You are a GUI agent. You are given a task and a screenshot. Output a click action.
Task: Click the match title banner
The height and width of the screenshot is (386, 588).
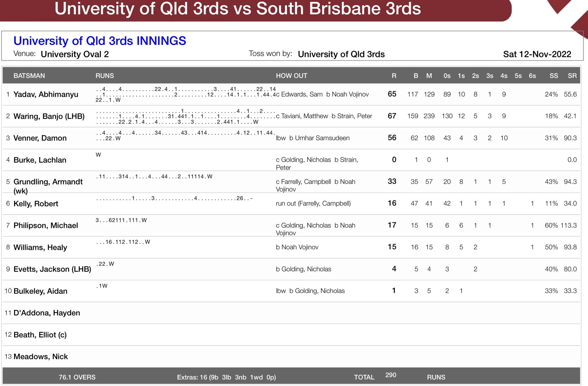pos(237,8)
